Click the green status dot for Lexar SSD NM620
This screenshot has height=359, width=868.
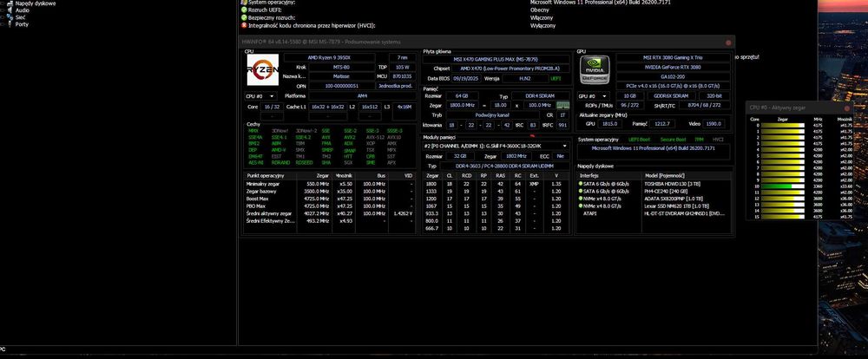[581, 206]
